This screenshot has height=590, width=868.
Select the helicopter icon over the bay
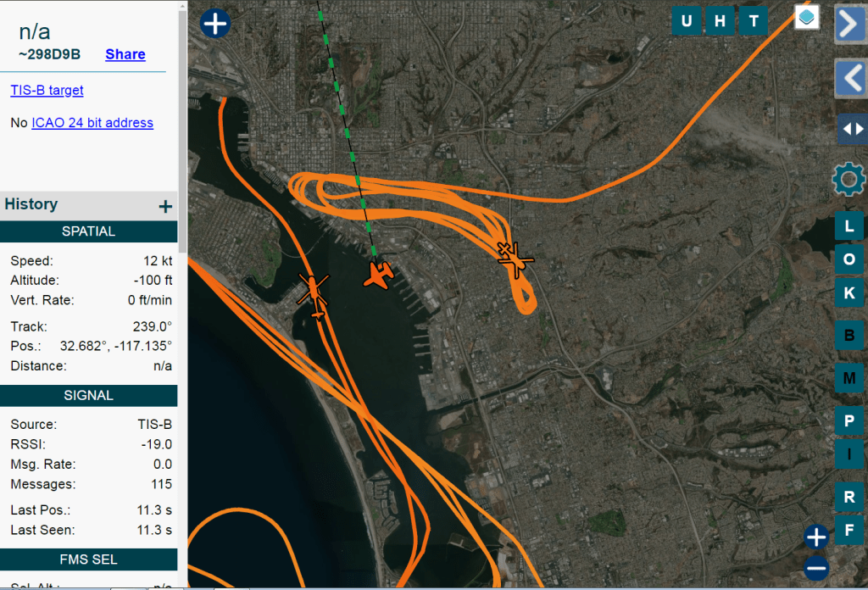(314, 292)
